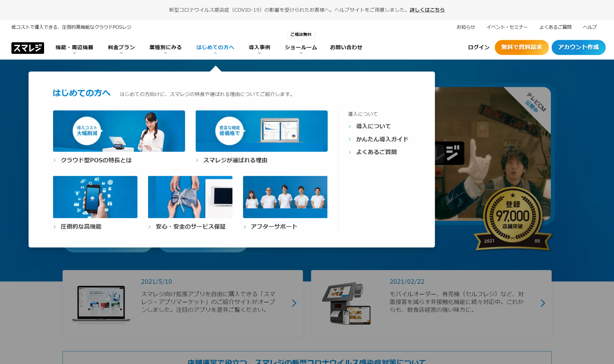Image resolution: width=614 pixels, height=364 pixels.
Task: Expand chevron under 業種別にみる
Action: click(165, 53)
